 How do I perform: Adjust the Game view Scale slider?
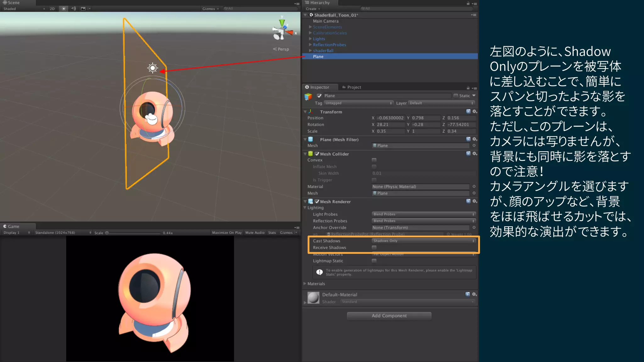click(107, 233)
